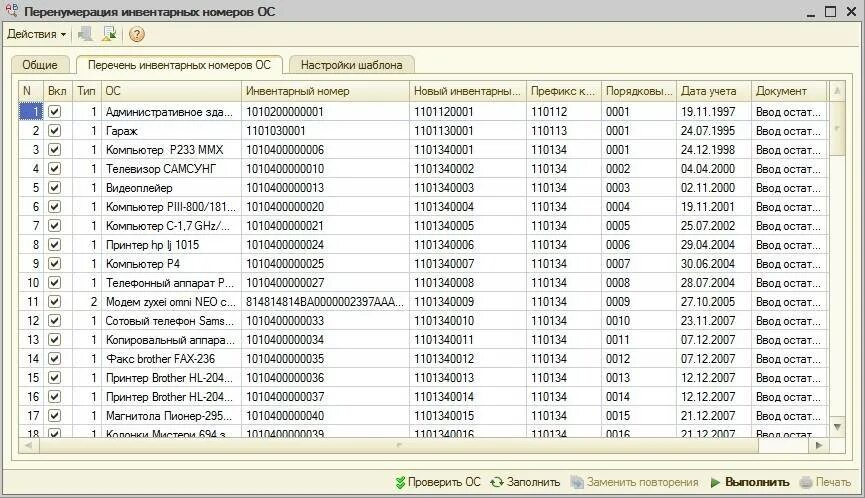Click the Порядковый column header
This screenshot has width=865, height=498.
[x=638, y=91]
